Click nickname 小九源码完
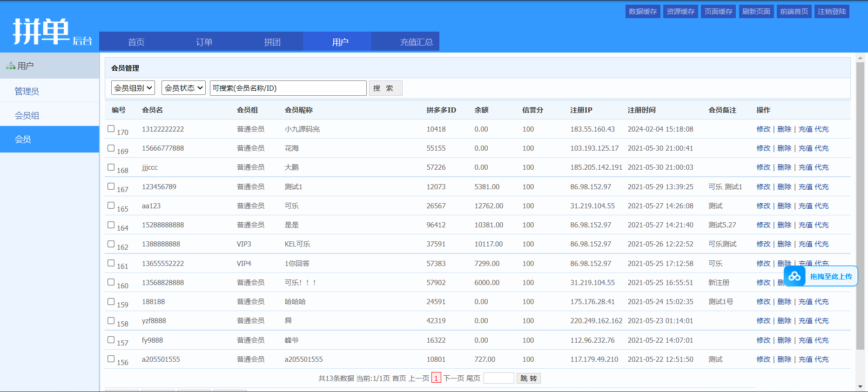The image size is (868, 392). pos(302,129)
